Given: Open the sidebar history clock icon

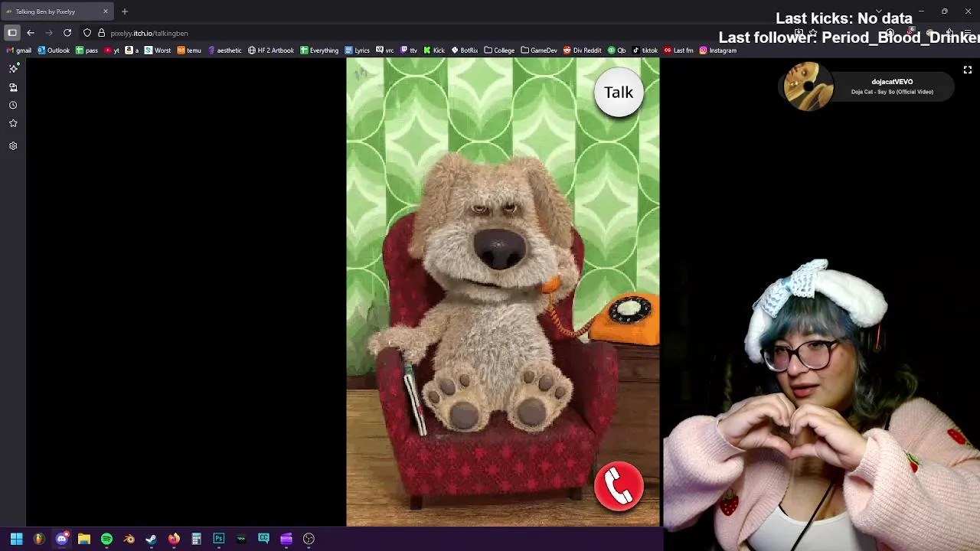Looking at the screenshot, I should (13, 106).
